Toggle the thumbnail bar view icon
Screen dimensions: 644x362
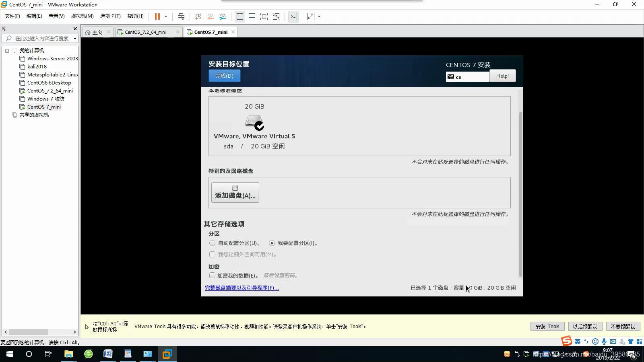(x=252, y=16)
